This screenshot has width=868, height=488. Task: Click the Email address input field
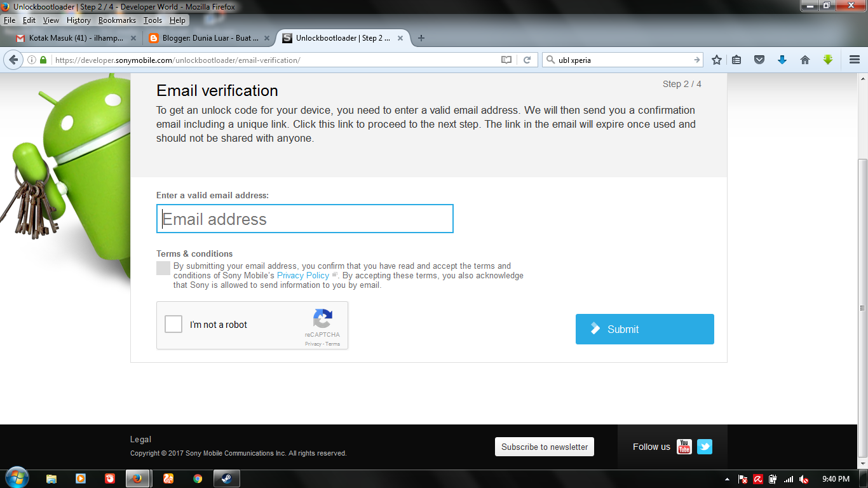(x=305, y=219)
